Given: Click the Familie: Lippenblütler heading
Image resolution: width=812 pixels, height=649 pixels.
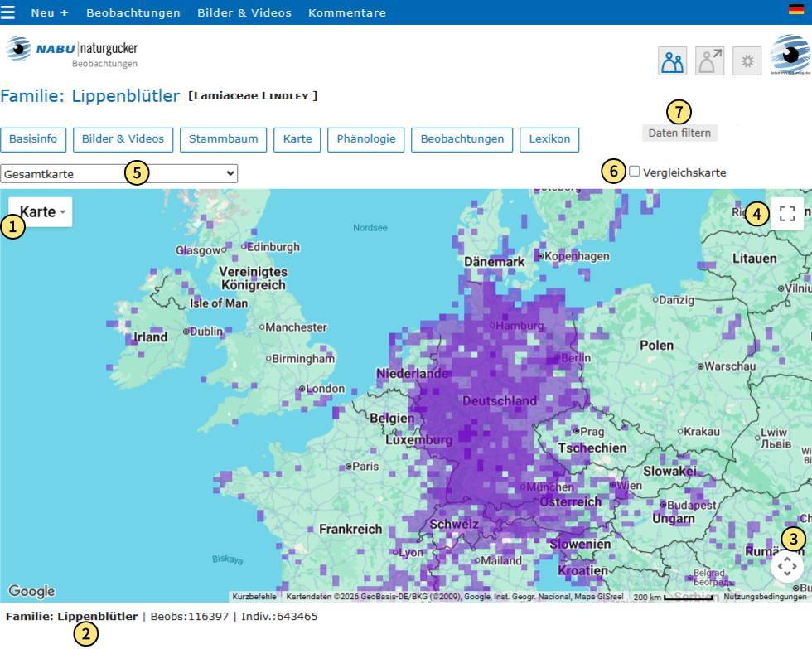Looking at the screenshot, I should click(90, 96).
